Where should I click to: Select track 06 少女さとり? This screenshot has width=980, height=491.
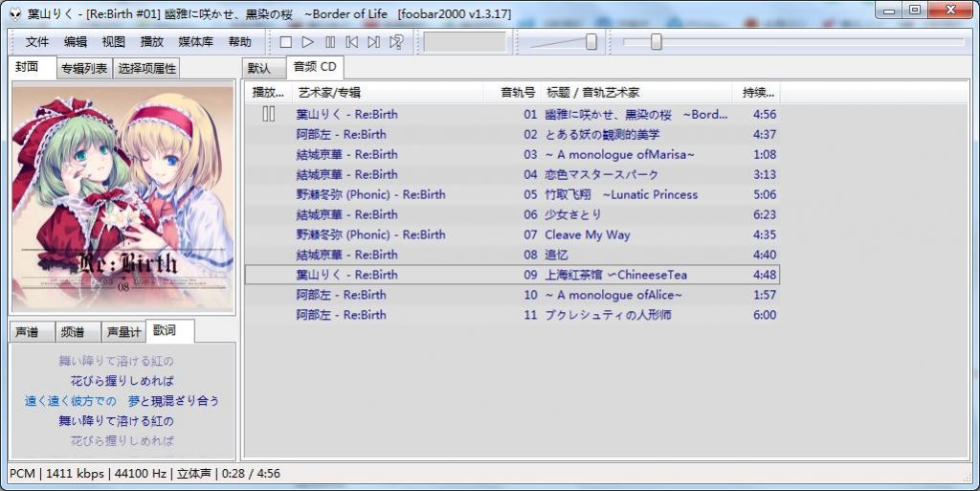[512, 214]
